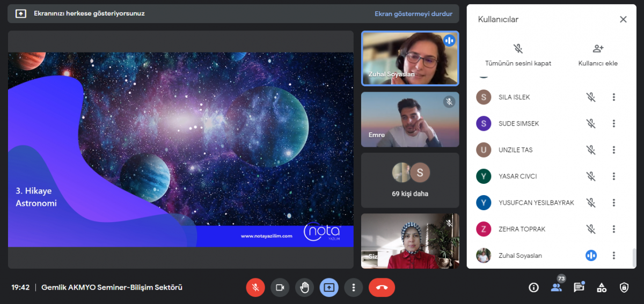The width and height of the screenshot is (644, 304).
Task: Close the Kullanıcılar panel
Action: coord(623,19)
